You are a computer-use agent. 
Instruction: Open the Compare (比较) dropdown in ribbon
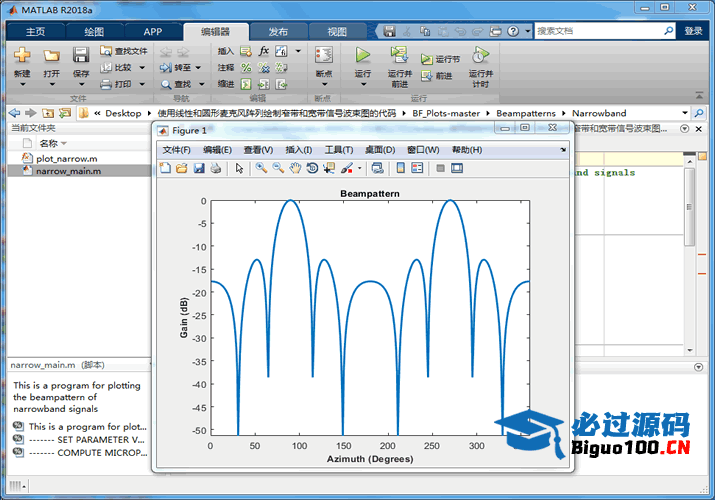pyautogui.click(x=142, y=68)
